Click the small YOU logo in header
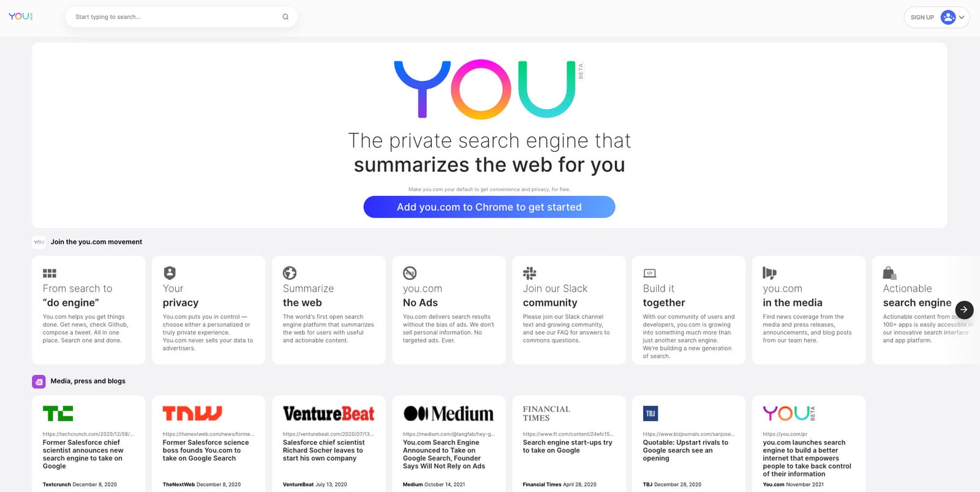 tap(20, 17)
